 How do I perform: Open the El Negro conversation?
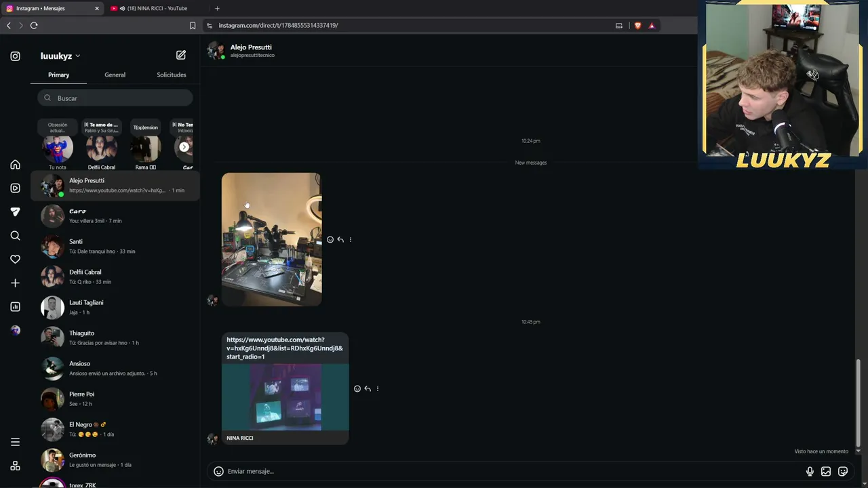click(115, 429)
